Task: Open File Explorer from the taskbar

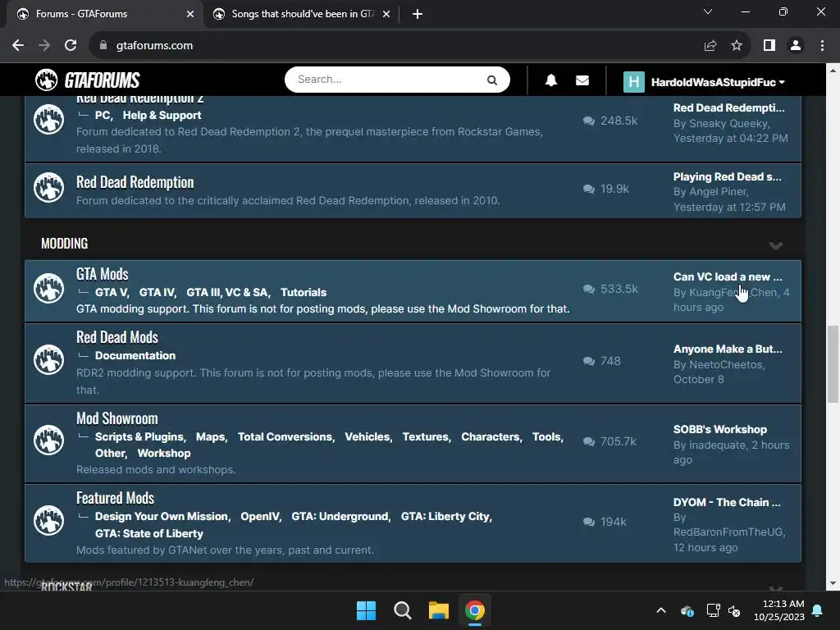Action: click(438, 610)
